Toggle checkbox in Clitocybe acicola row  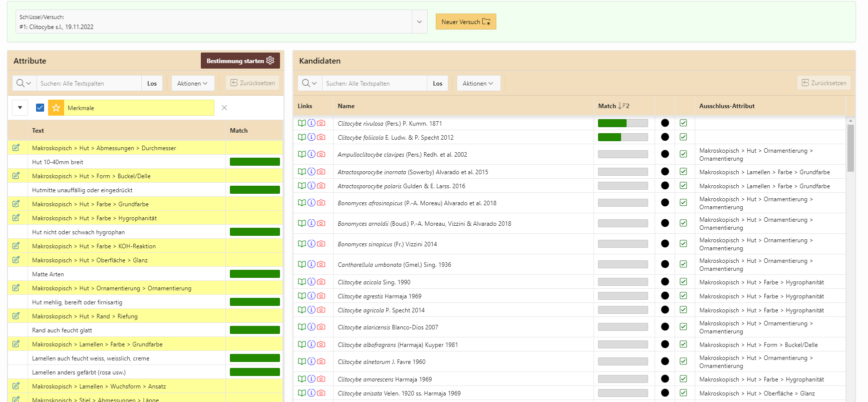[x=683, y=282]
